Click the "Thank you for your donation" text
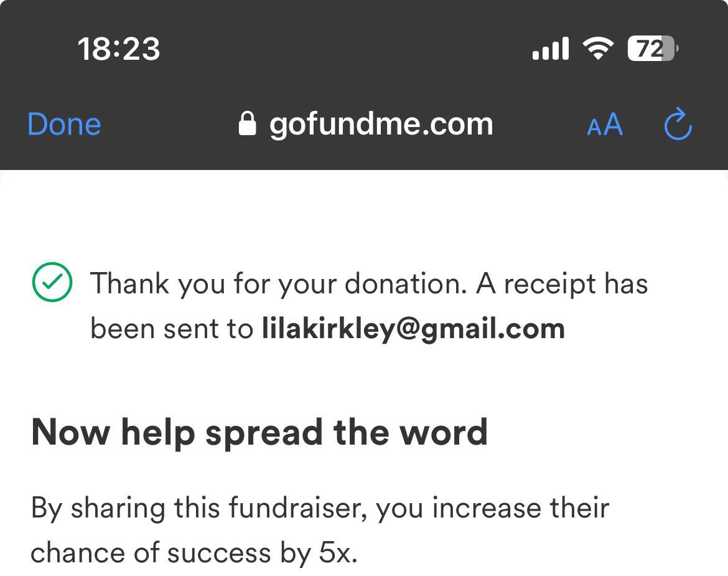728x576 pixels. [278, 284]
